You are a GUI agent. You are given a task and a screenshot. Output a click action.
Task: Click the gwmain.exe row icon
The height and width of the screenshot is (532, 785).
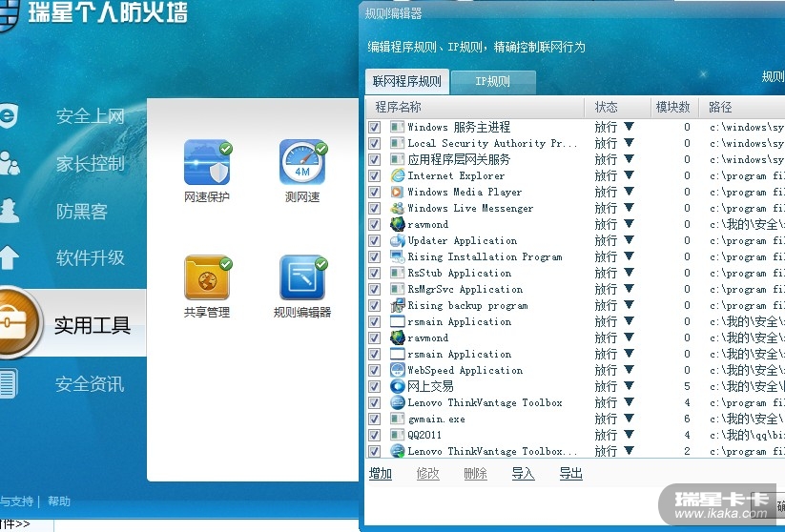click(x=398, y=419)
